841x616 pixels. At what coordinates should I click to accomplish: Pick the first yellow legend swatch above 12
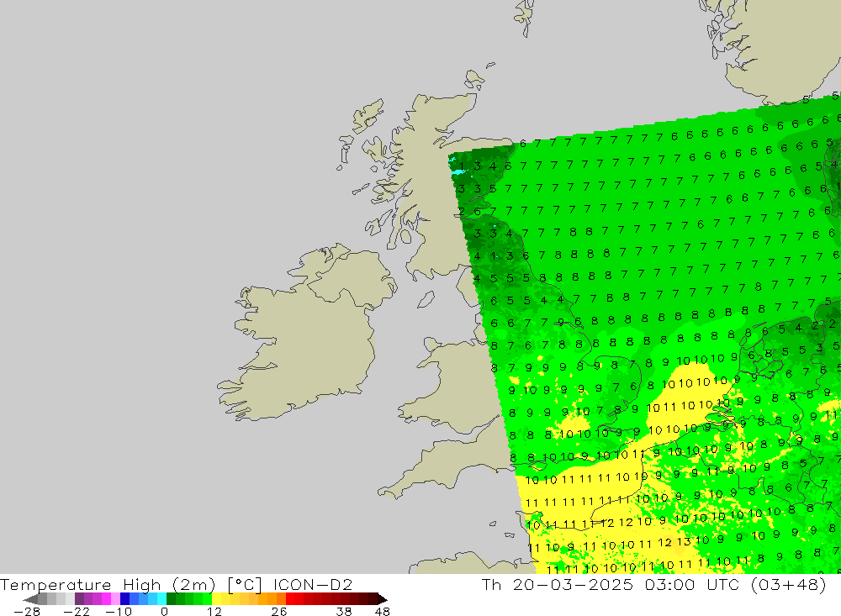click(216, 599)
